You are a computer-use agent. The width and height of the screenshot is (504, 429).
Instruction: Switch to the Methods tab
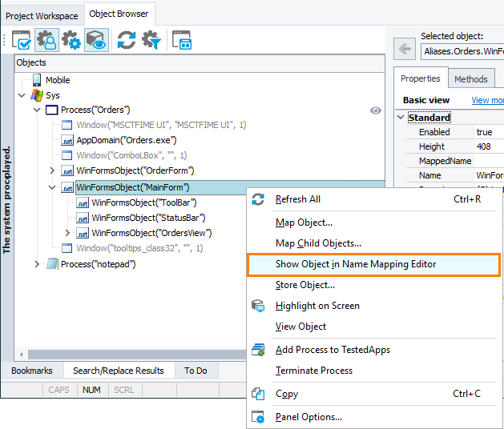click(470, 79)
